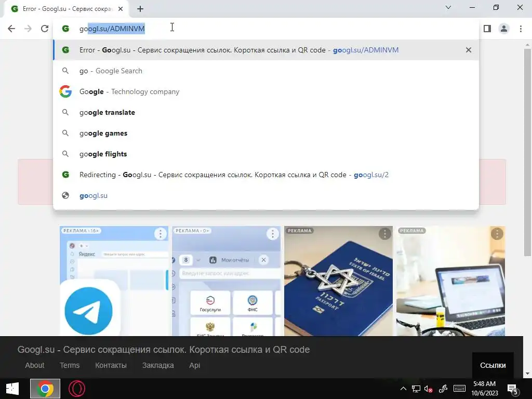Select 'google translate' suggestion
Screen dimensions: 532x399
266,112
